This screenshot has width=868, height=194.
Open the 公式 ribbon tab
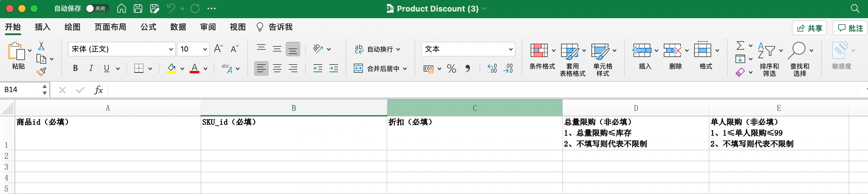(148, 27)
